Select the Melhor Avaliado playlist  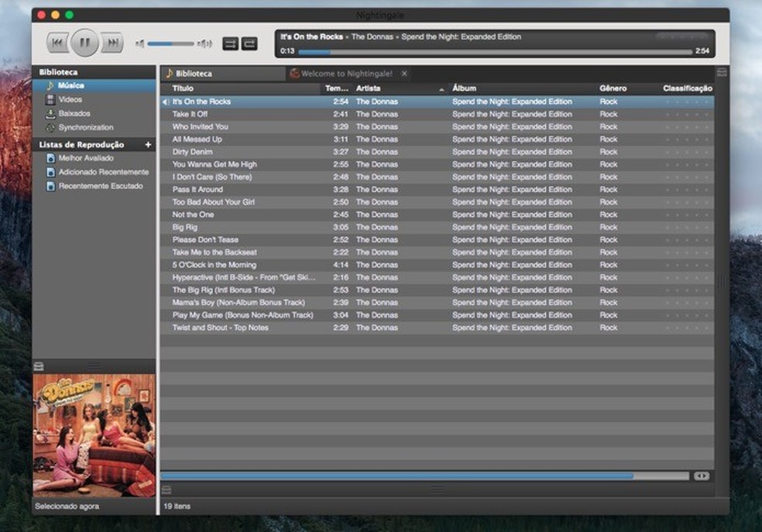[x=85, y=159]
